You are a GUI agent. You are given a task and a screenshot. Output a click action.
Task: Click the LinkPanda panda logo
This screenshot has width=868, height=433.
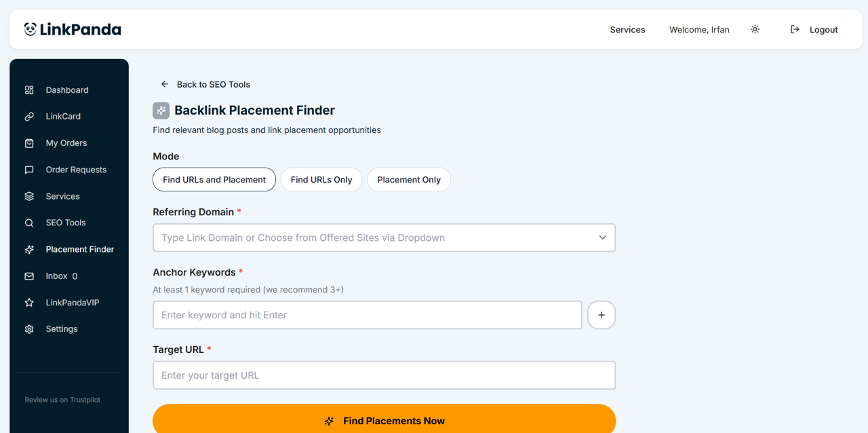tap(31, 29)
